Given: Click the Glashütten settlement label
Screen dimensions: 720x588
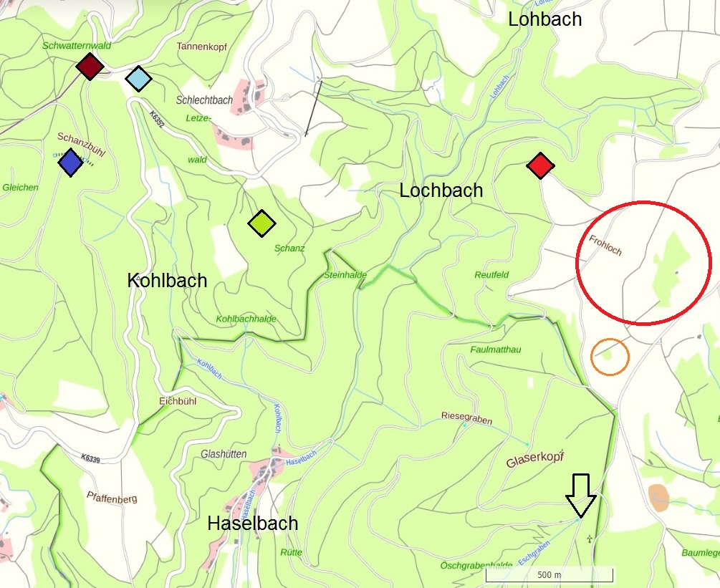Looking at the screenshot, I should (x=224, y=454).
